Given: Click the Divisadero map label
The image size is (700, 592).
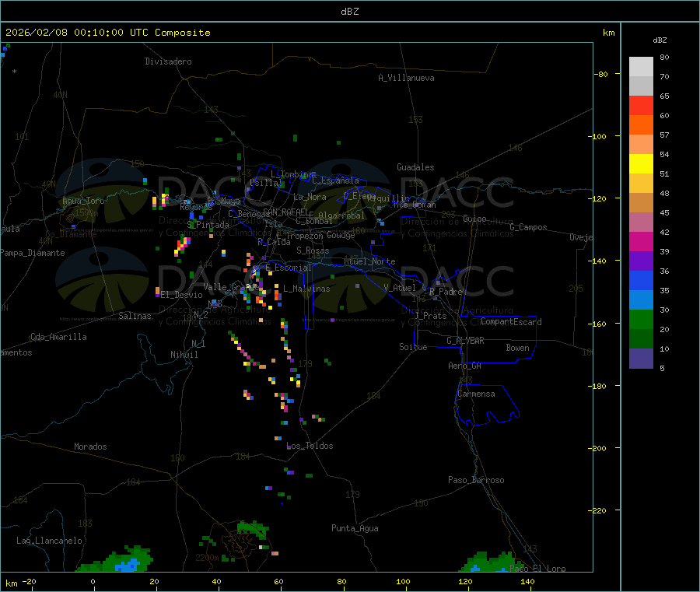Looking at the screenshot, I should 168,61.
